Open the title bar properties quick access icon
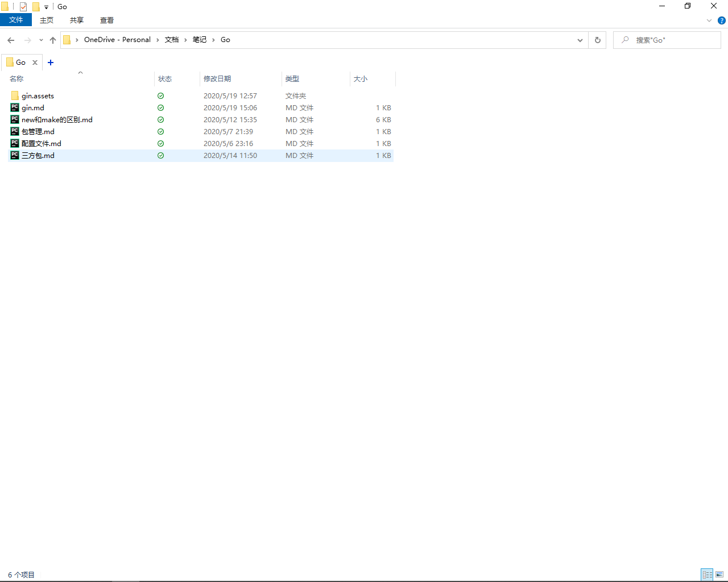The width and height of the screenshot is (728, 582). point(23,7)
